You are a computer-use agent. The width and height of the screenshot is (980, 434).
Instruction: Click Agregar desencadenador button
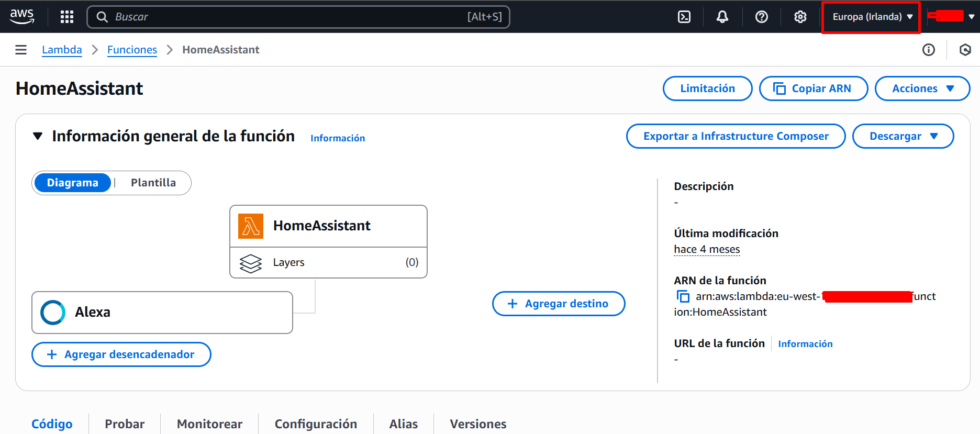tap(121, 354)
